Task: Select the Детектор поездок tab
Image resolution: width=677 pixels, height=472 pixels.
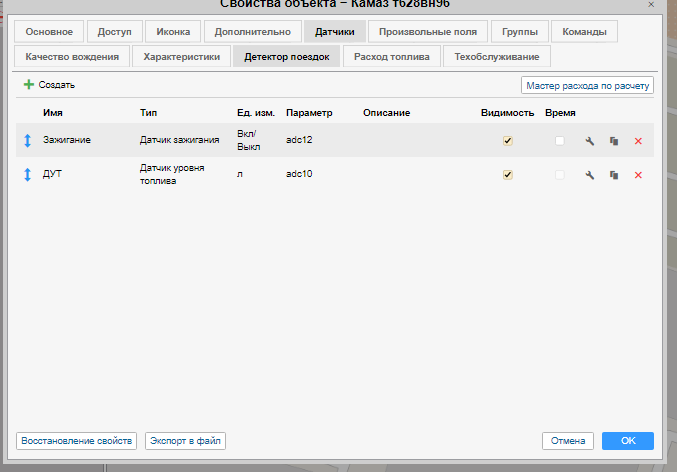Action: pyautogui.click(x=286, y=57)
